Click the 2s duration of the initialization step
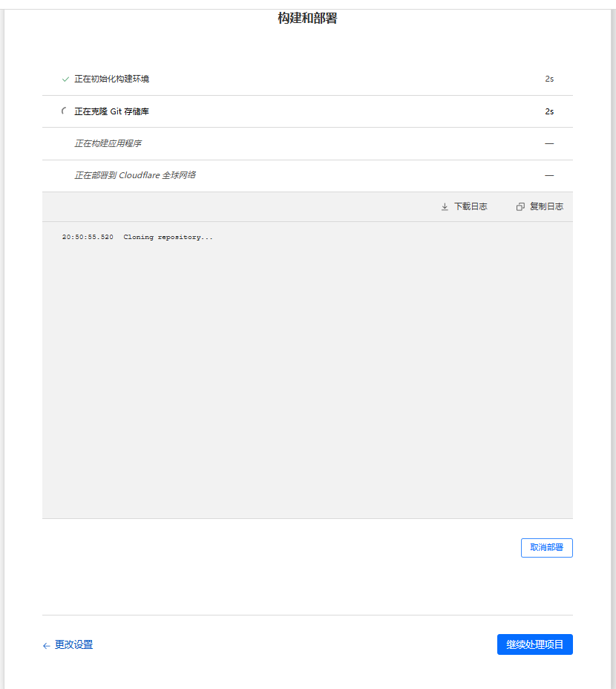The width and height of the screenshot is (616, 689). [x=549, y=79]
